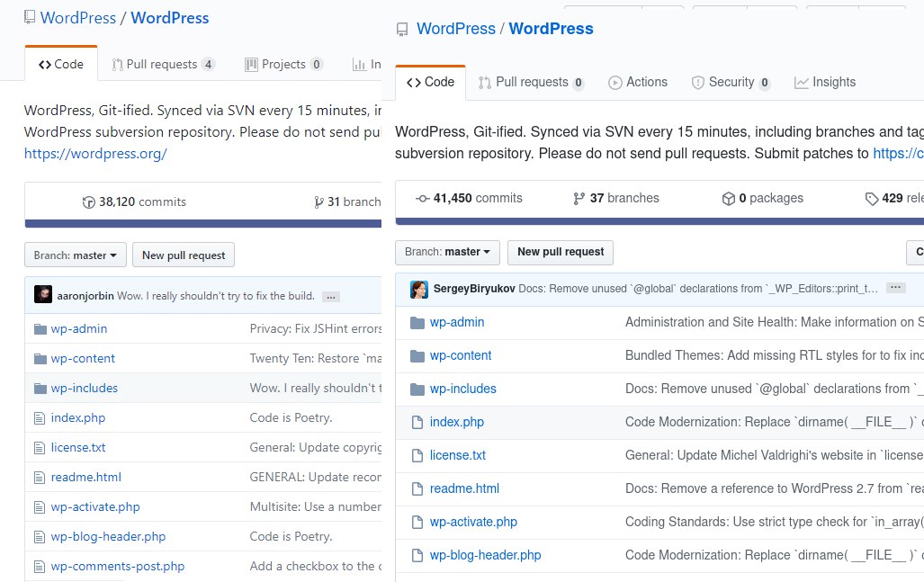
Task: Click index.php file icon in left page
Action: coord(40,418)
